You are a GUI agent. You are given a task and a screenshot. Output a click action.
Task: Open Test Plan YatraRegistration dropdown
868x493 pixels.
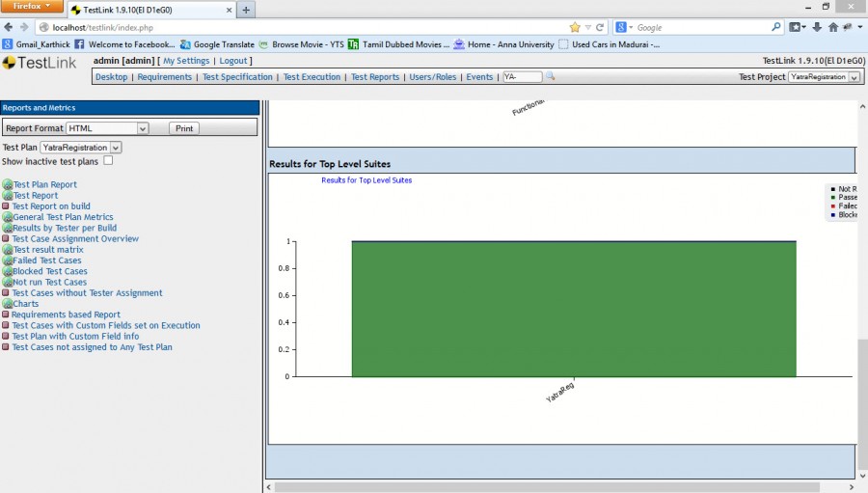[81, 148]
